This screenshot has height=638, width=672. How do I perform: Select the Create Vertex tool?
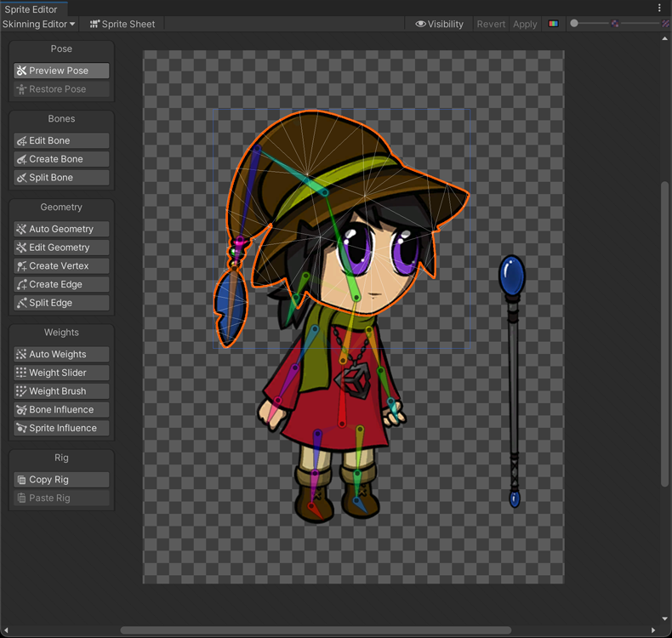pos(61,266)
